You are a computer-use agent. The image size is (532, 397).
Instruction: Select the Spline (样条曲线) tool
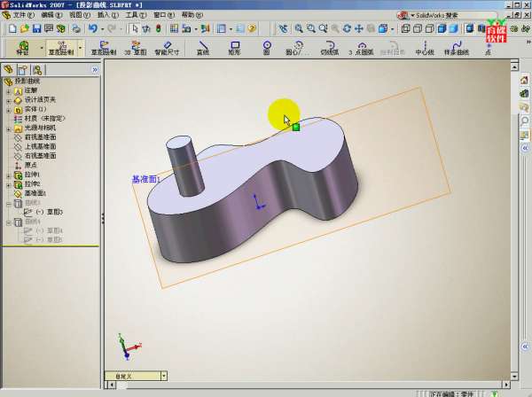click(x=457, y=47)
